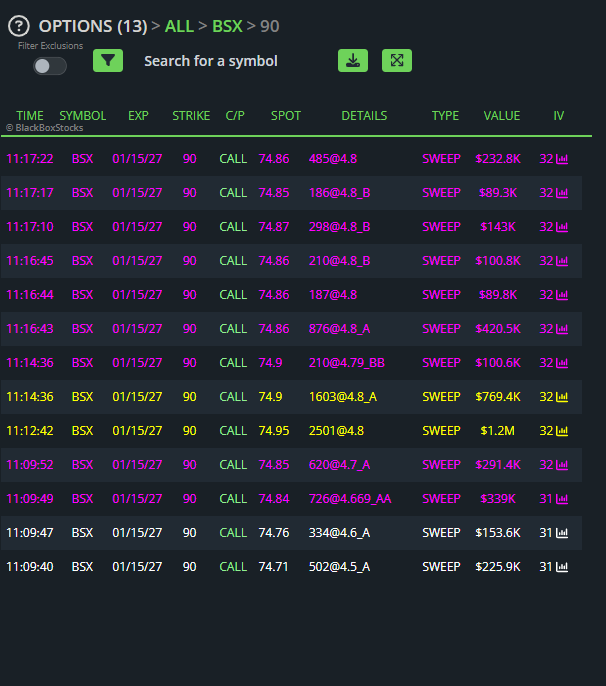Click details 298@4.8_B
This screenshot has width=606, height=686.
pos(340,227)
